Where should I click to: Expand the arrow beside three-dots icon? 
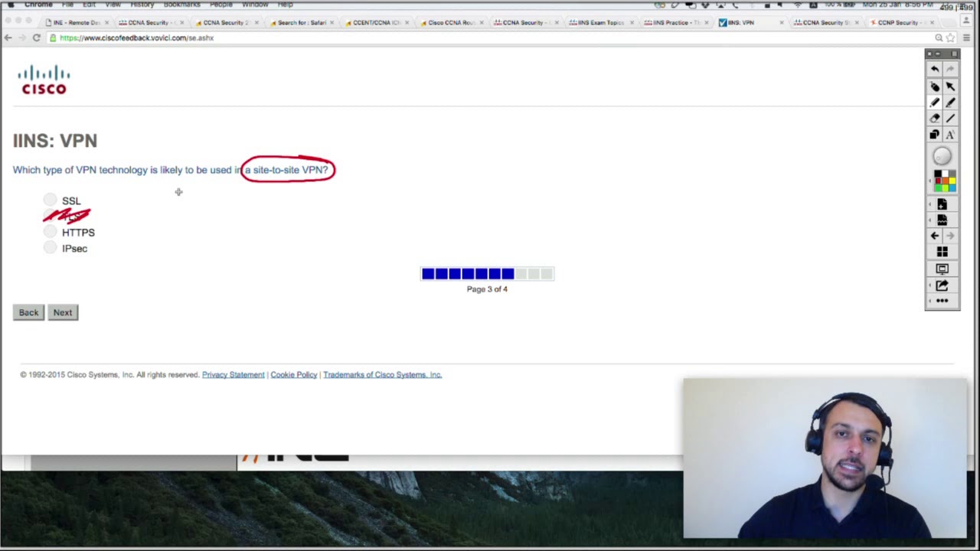(929, 301)
